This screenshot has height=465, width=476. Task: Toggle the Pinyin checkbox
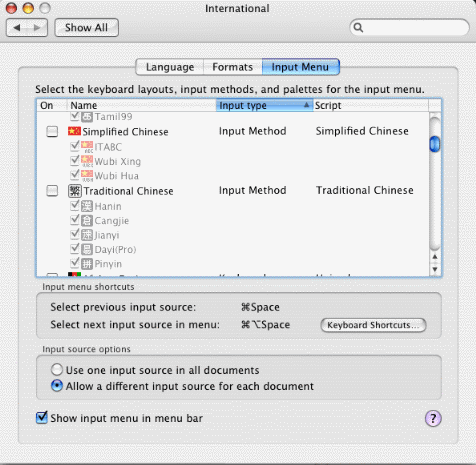coord(75,263)
